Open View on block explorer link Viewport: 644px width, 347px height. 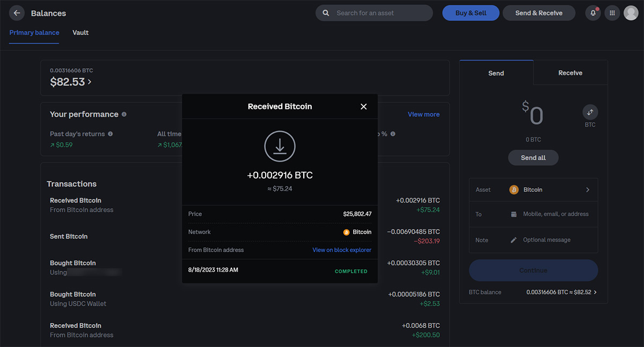(x=342, y=250)
